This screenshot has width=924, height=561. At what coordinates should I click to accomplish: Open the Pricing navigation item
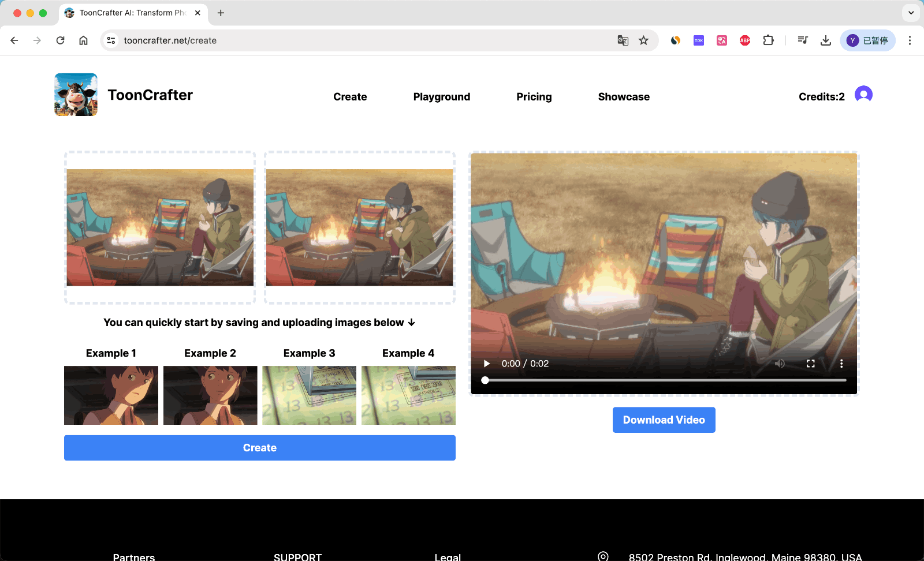(534, 96)
